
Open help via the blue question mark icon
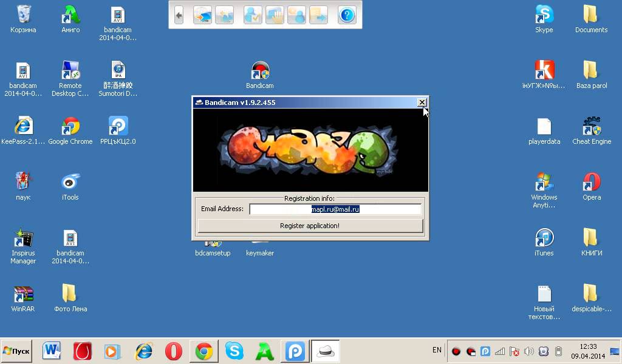click(347, 15)
